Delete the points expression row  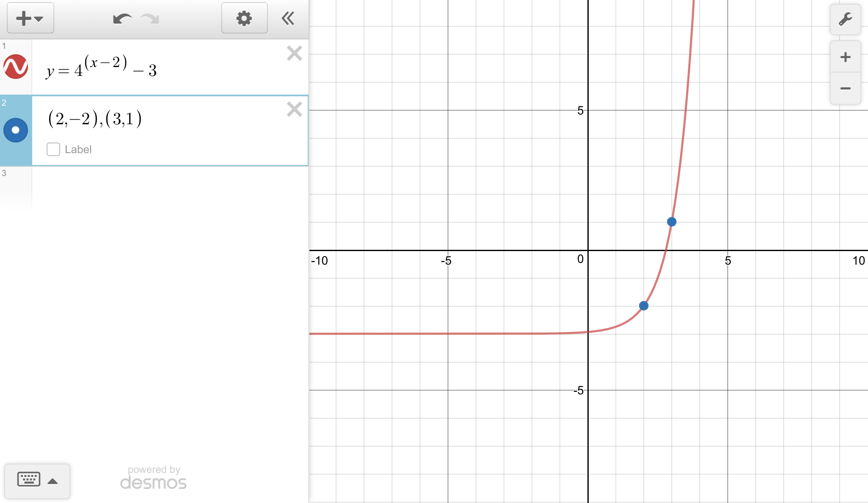coord(294,109)
